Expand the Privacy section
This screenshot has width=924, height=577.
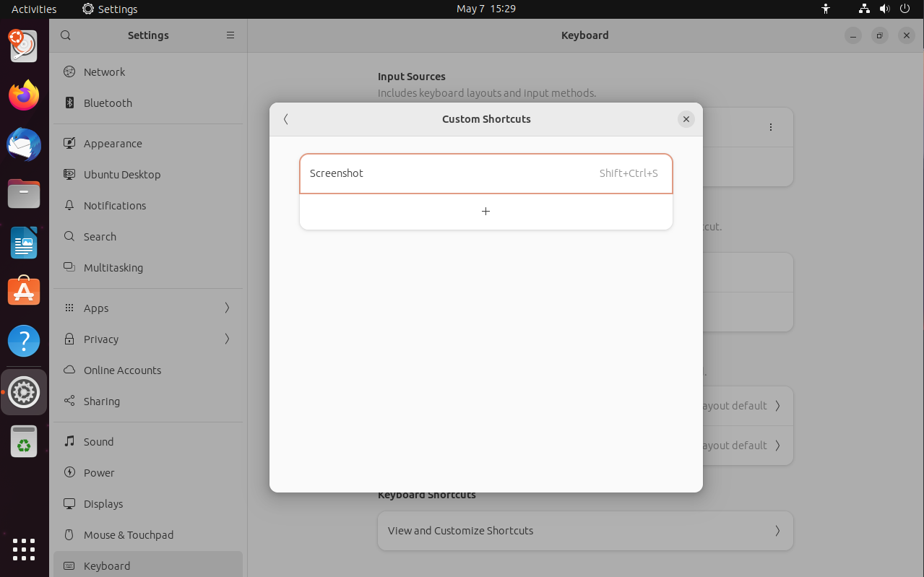coord(148,339)
